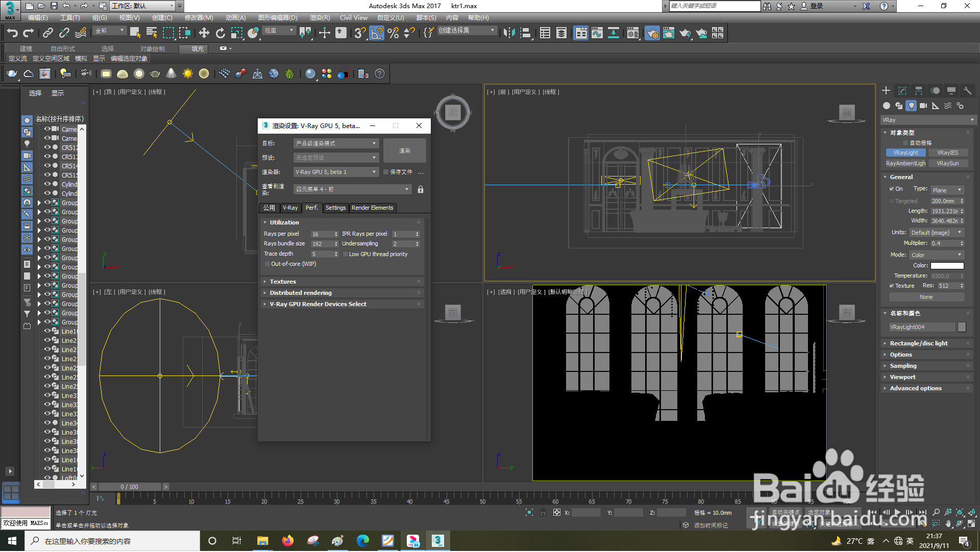Image resolution: width=980 pixels, height=552 pixels.
Task: Click the teapot render setup icon
Action: click(x=652, y=33)
